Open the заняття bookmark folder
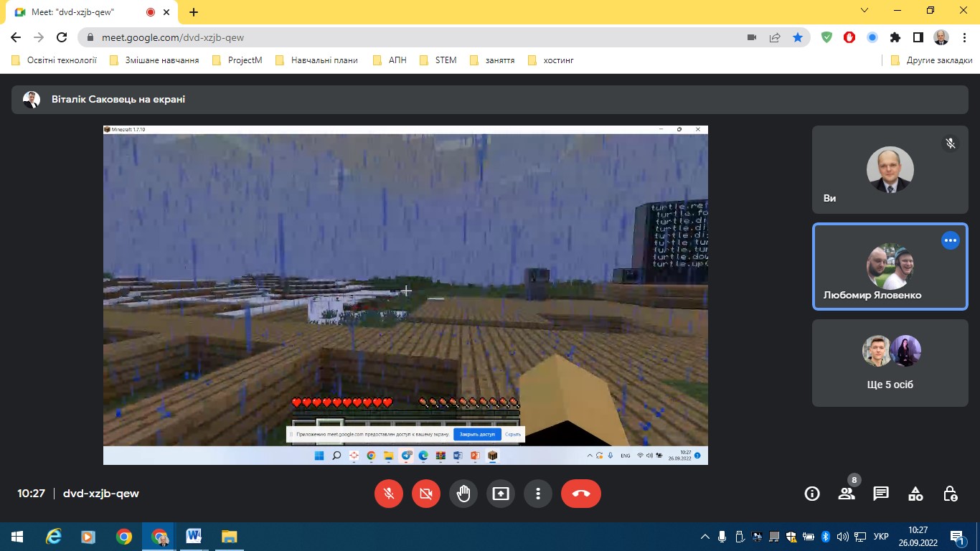This screenshot has height=551, width=980. [x=492, y=60]
